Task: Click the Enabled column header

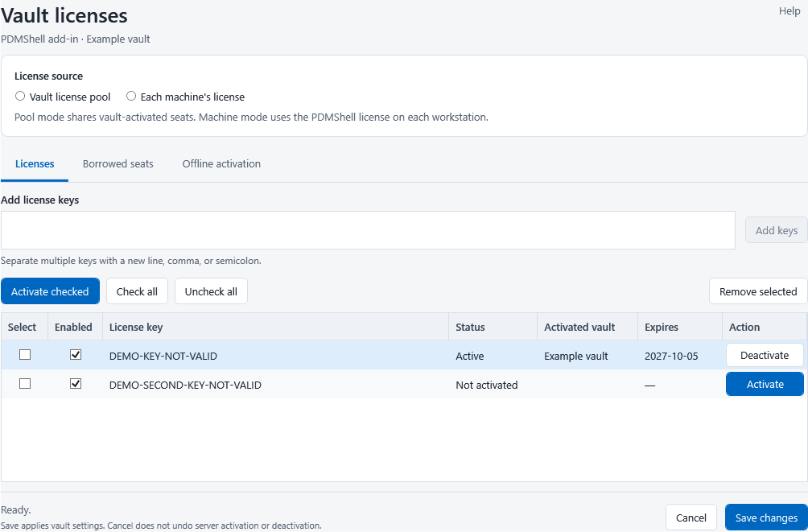Action: click(75, 327)
